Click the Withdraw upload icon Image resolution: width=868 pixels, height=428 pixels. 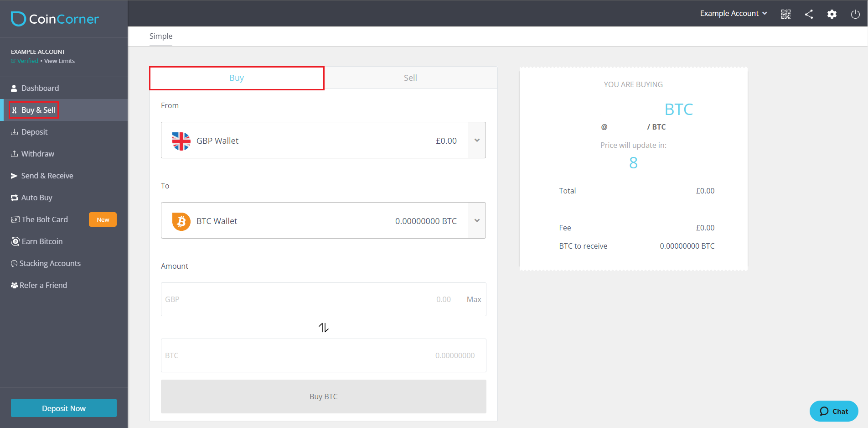click(14, 154)
